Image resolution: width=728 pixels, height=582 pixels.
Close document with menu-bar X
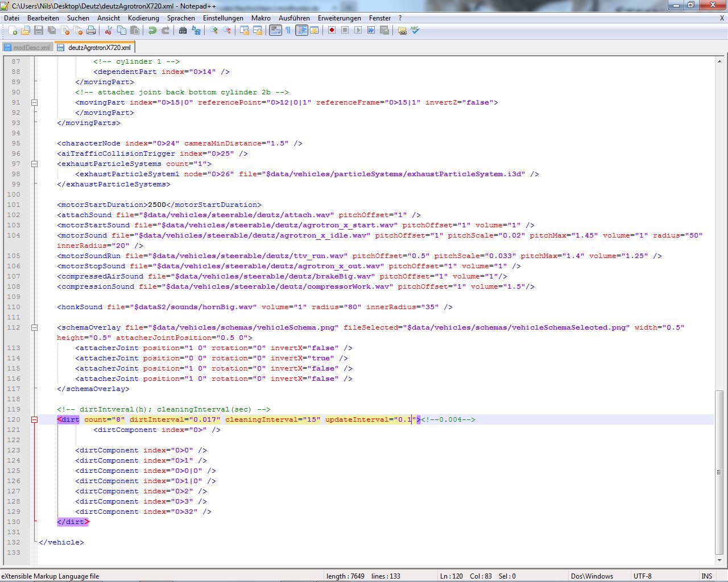(722, 18)
